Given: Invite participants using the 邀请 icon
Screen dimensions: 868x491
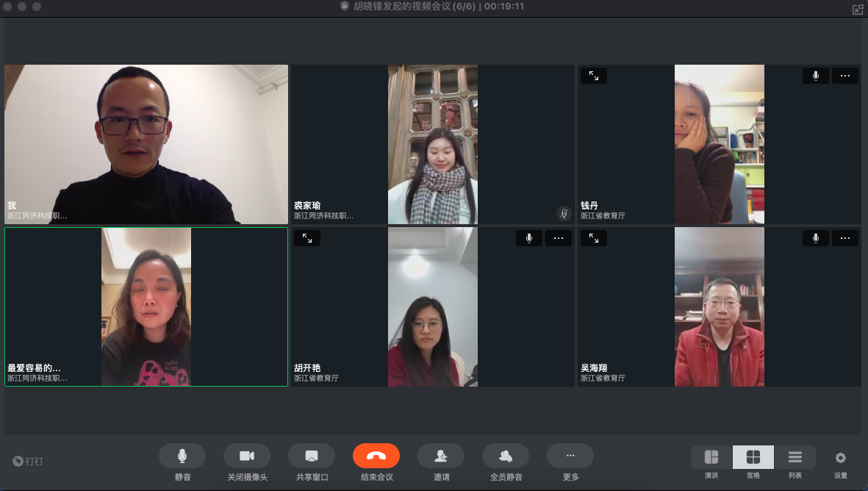Looking at the screenshot, I should 441,456.
